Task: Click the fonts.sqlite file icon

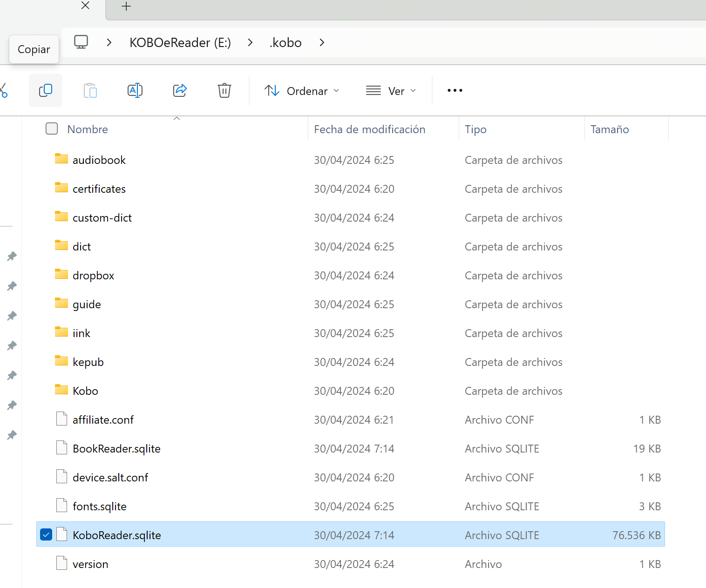Action: point(61,506)
